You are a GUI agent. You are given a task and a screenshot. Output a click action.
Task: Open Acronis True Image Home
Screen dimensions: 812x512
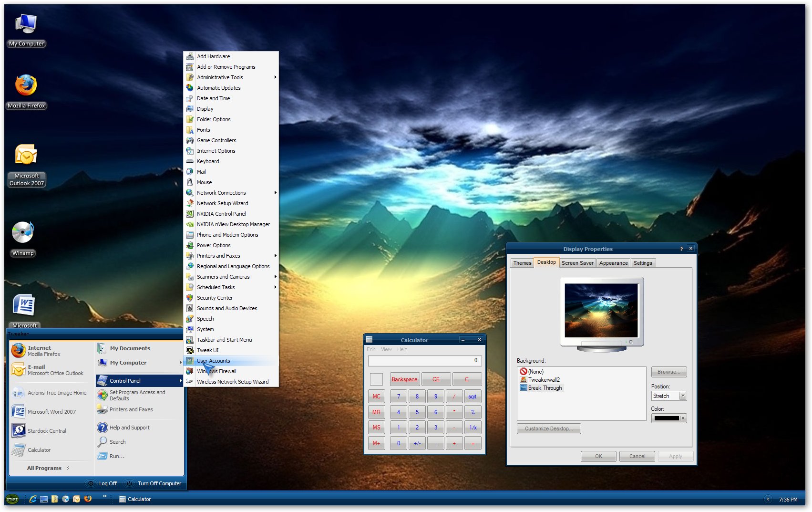[x=57, y=393]
